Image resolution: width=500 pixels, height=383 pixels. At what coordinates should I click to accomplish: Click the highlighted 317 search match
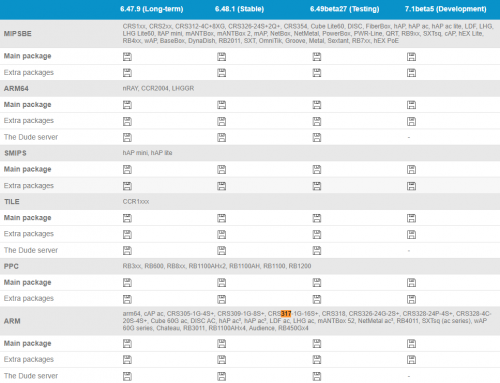click(x=286, y=314)
